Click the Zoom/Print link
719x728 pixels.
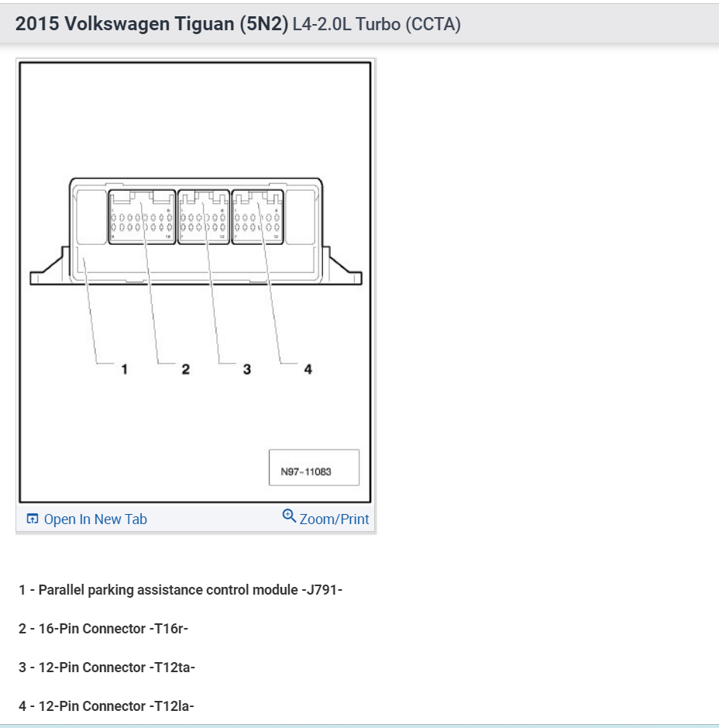click(x=334, y=519)
